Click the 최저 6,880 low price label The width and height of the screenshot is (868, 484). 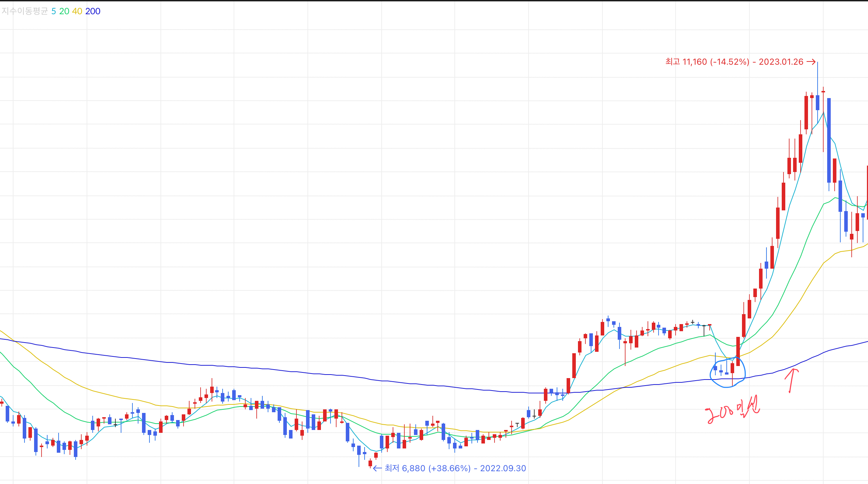pos(449,468)
